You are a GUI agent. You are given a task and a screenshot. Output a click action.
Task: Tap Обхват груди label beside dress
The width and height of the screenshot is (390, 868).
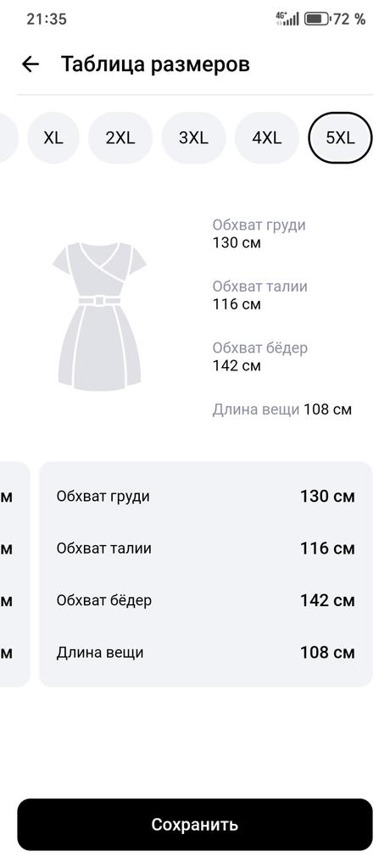click(259, 225)
